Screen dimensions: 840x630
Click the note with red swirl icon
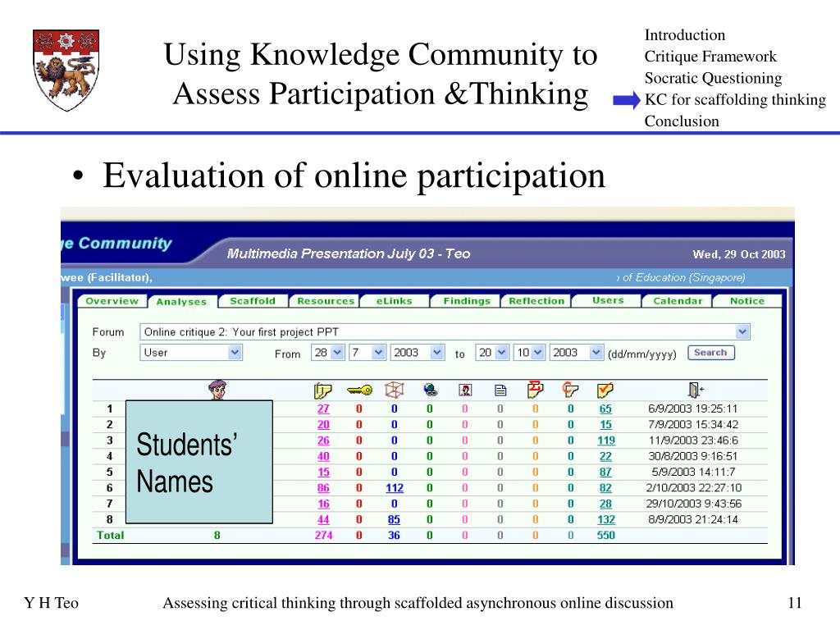point(571,390)
